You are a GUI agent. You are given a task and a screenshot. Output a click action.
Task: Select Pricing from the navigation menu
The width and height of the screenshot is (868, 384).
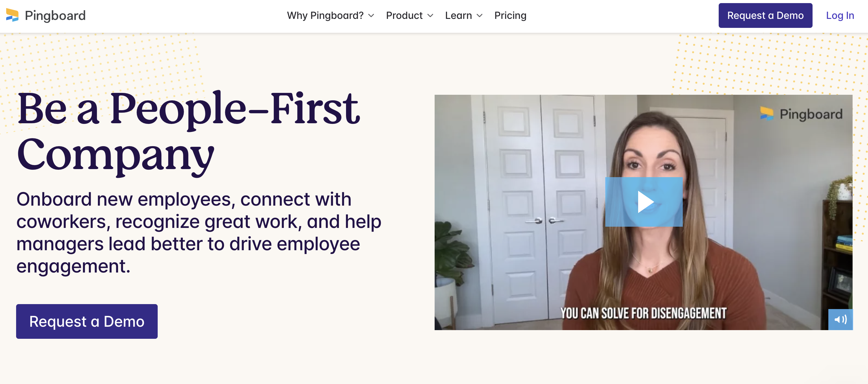[511, 15]
